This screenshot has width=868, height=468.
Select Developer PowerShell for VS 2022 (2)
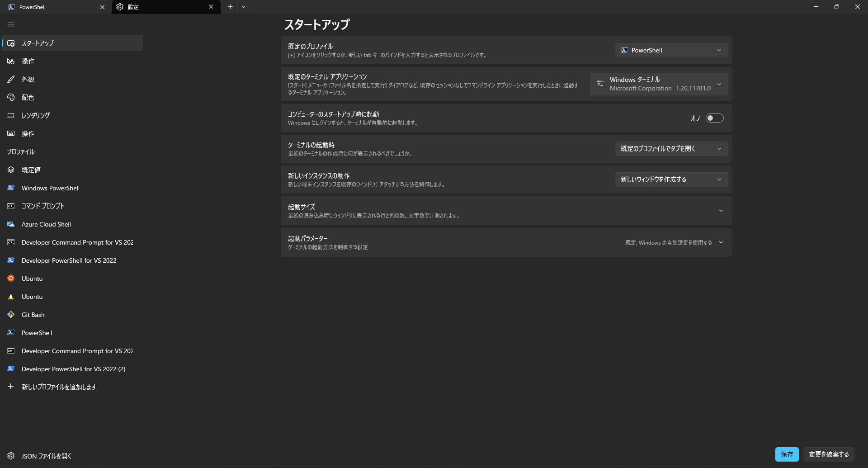click(x=72, y=369)
